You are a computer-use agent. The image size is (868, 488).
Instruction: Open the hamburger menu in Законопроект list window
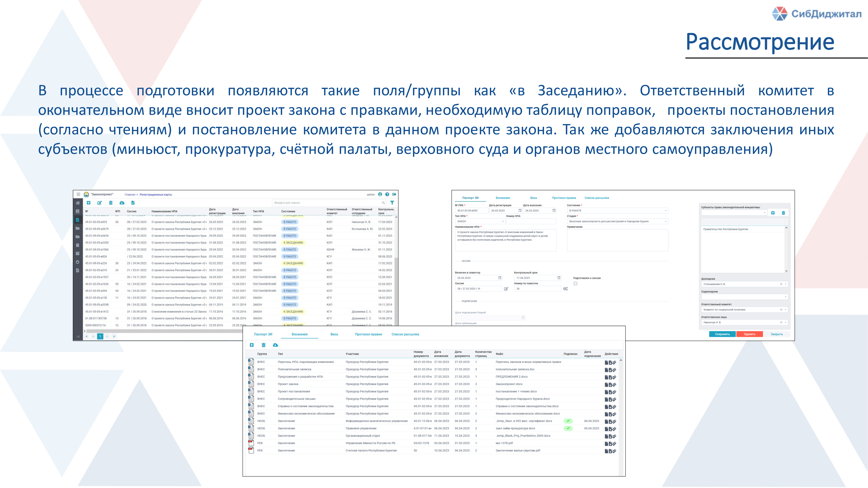[78, 194]
